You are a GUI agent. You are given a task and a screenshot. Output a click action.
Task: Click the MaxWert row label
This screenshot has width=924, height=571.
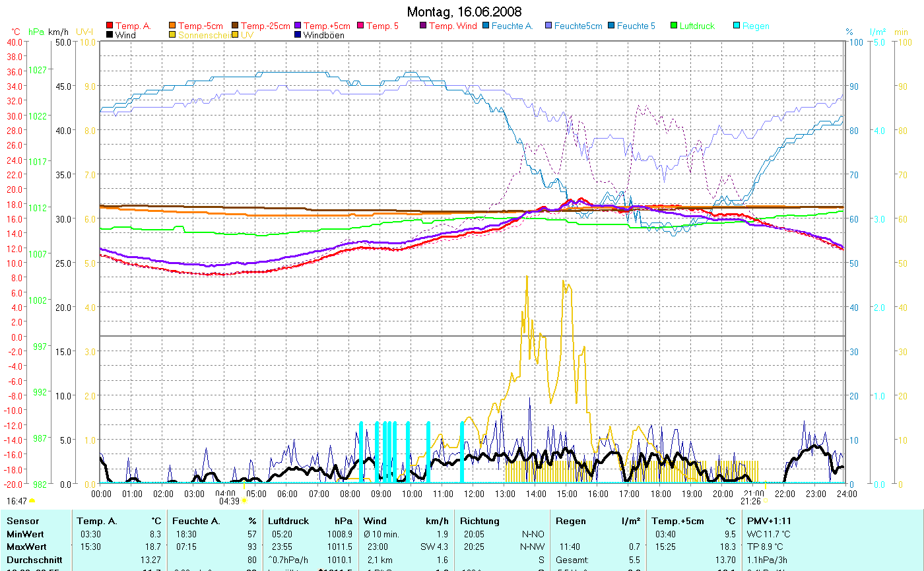pos(24,547)
